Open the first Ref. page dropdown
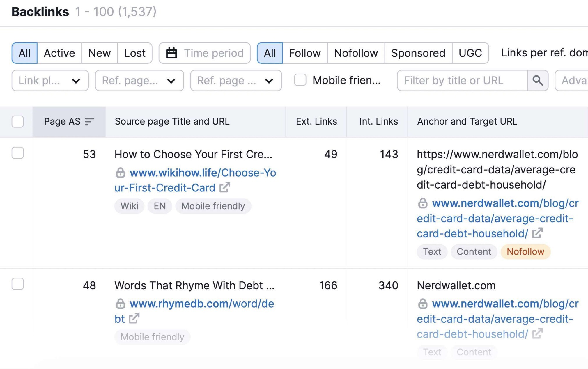The width and height of the screenshot is (588, 369). pyautogui.click(x=139, y=81)
